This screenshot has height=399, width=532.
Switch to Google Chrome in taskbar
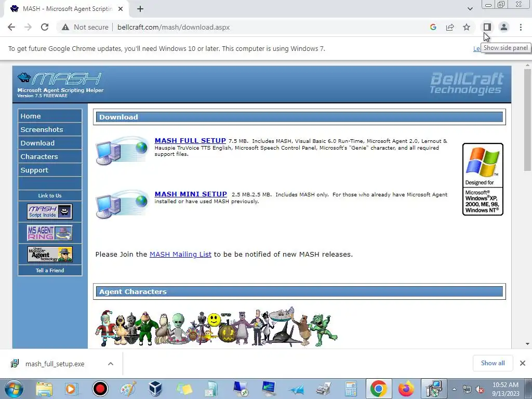click(x=379, y=389)
